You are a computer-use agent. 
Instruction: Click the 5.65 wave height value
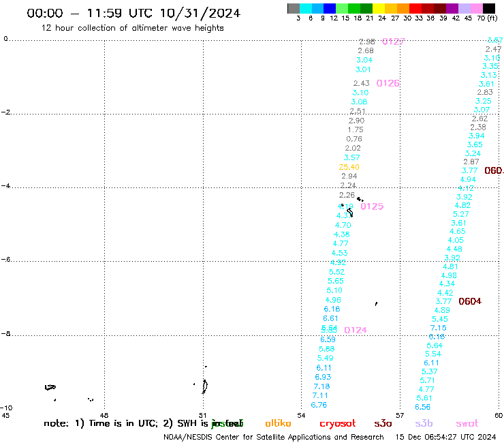(x=336, y=281)
